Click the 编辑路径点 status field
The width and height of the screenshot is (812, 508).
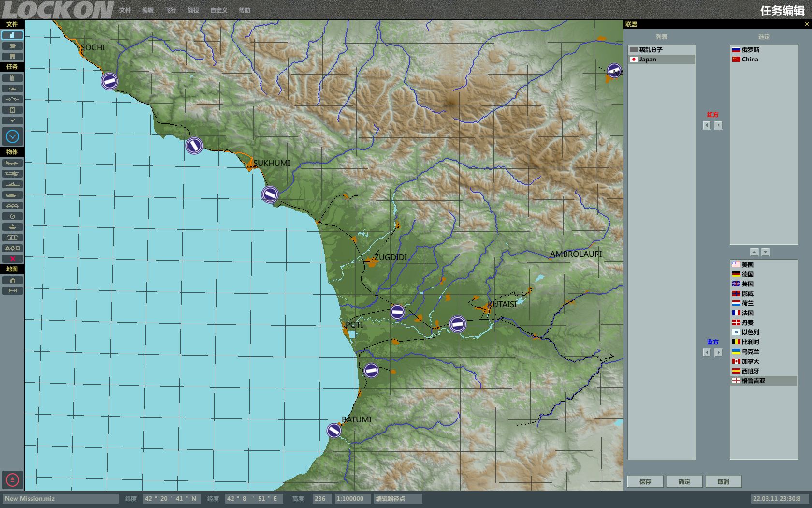coord(398,499)
